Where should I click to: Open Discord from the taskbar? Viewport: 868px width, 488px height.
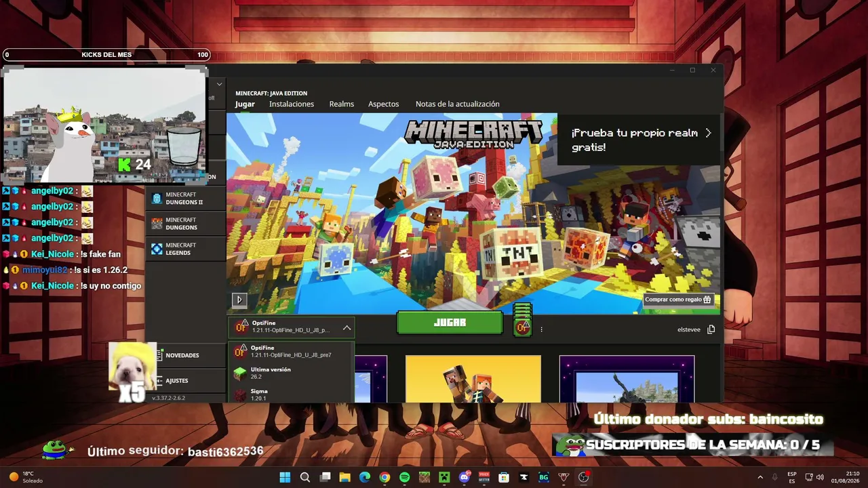[x=465, y=477]
